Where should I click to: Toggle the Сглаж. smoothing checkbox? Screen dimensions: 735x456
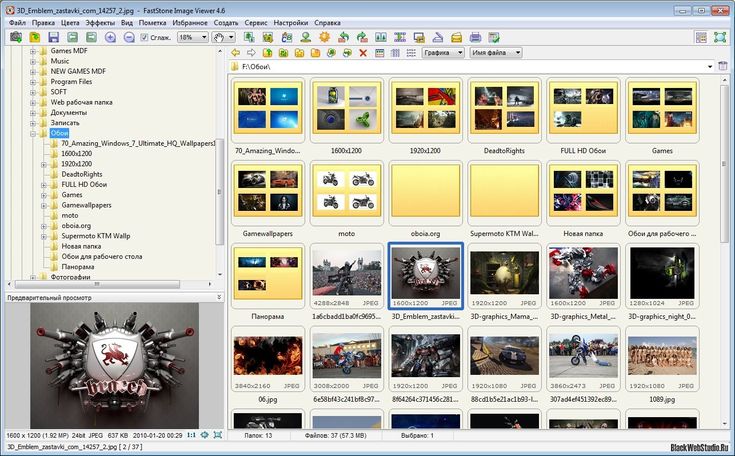pyautogui.click(x=144, y=37)
